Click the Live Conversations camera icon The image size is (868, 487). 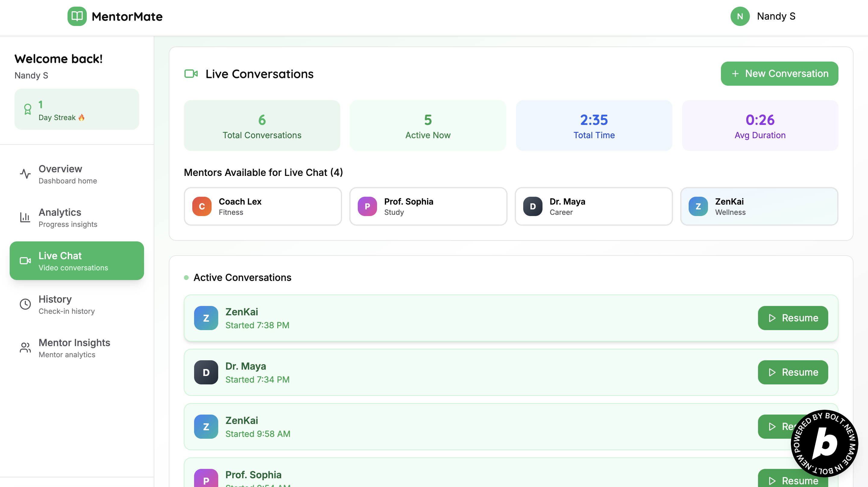pyautogui.click(x=191, y=74)
